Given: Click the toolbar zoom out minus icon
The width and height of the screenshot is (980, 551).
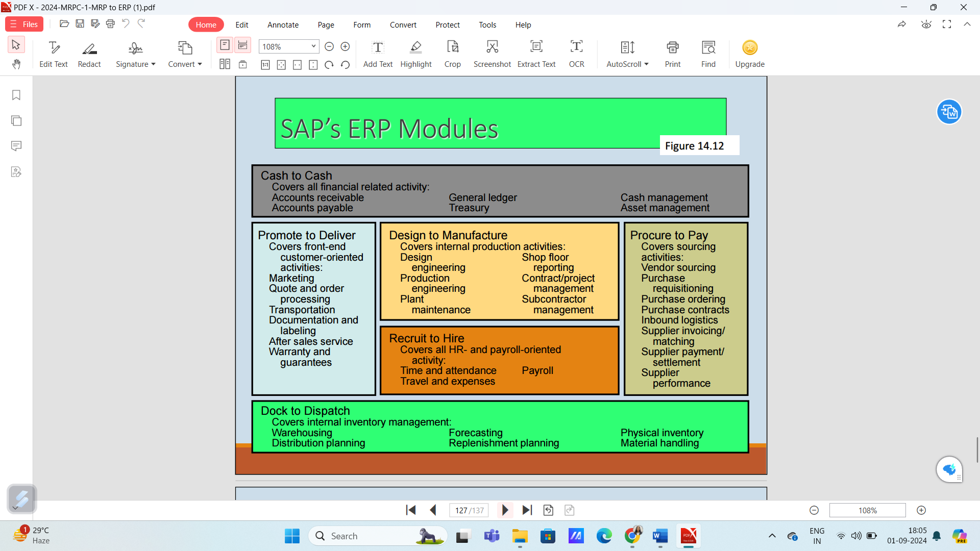Looking at the screenshot, I should 329,46.
